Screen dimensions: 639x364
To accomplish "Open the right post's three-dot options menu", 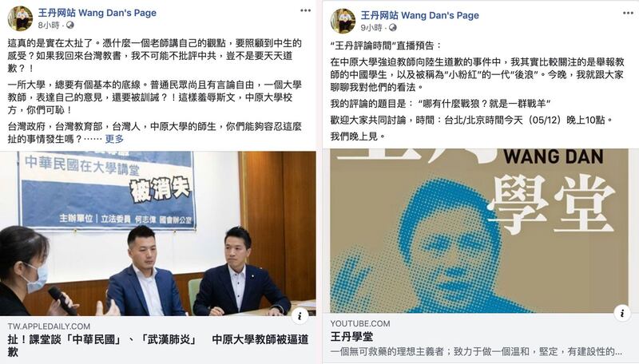I will click(628, 13).
